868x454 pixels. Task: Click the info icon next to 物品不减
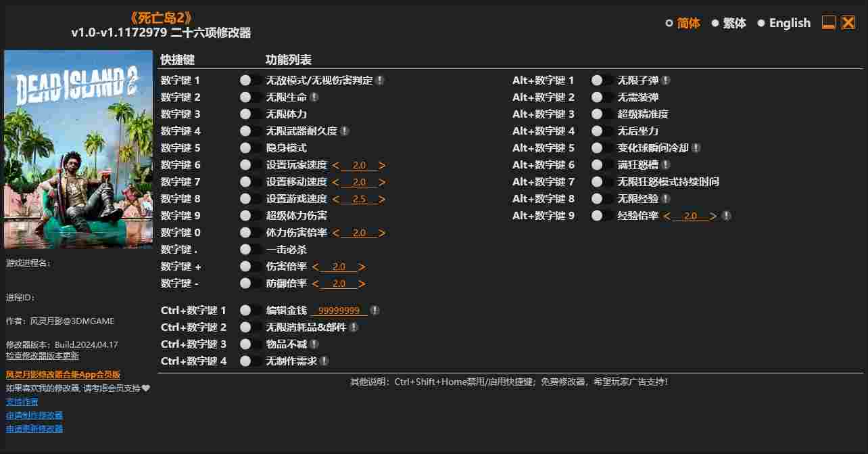pos(314,344)
